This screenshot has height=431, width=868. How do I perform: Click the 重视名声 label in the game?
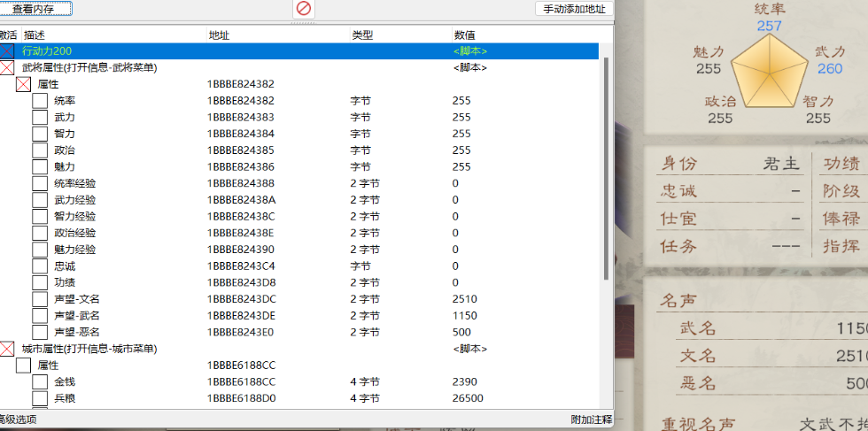pos(699,424)
